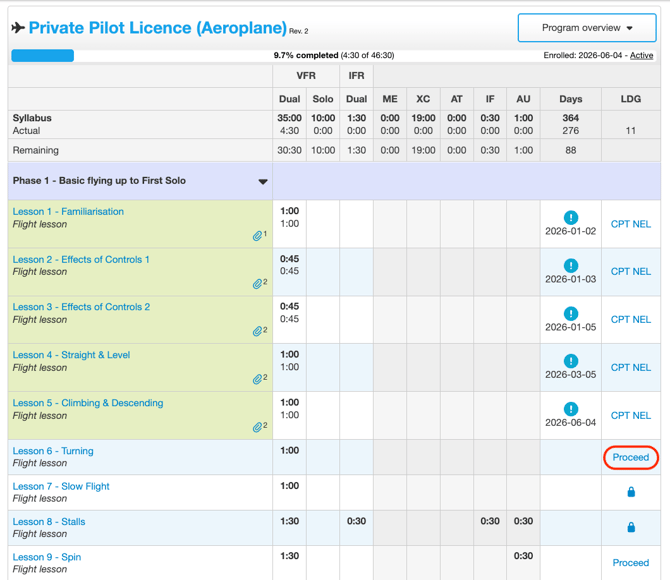Click the VFR column group header

click(306, 76)
